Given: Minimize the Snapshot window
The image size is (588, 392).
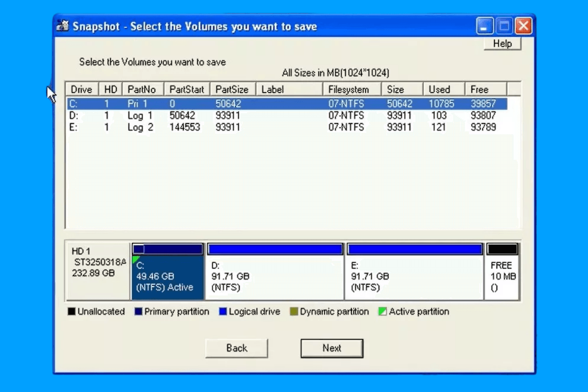Looking at the screenshot, I should point(485,26).
